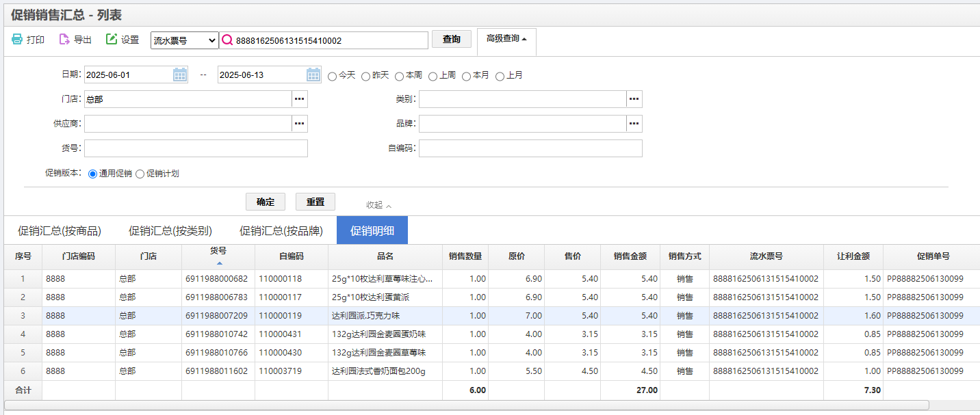This screenshot has height=415, width=980.
Task: Click the 供应商 input field
Action: (x=188, y=124)
